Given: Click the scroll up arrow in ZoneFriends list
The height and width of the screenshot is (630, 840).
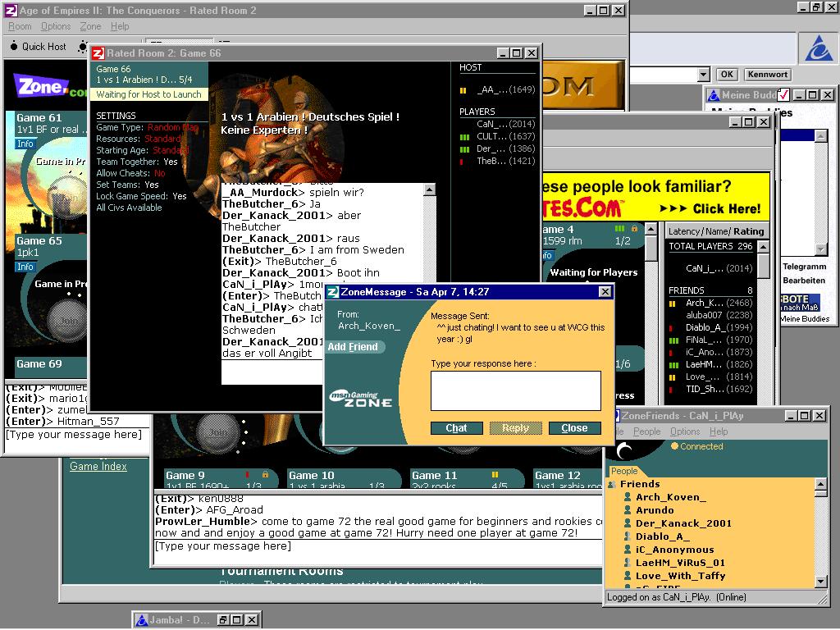Looking at the screenshot, I should click(820, 484).
